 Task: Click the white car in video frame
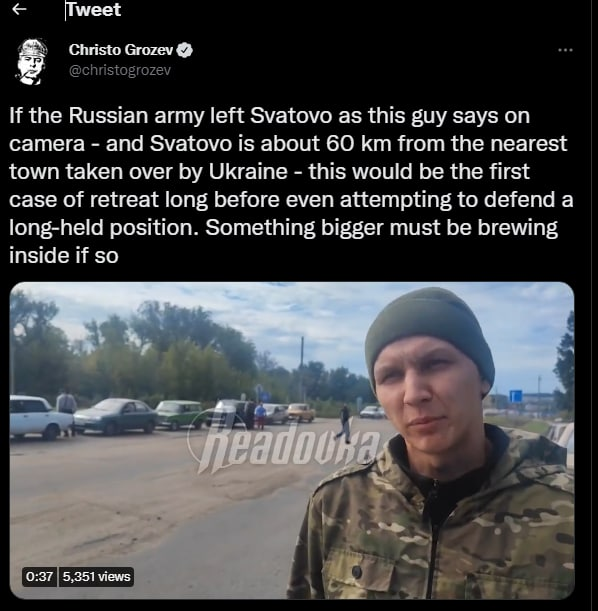coord(41,417)
